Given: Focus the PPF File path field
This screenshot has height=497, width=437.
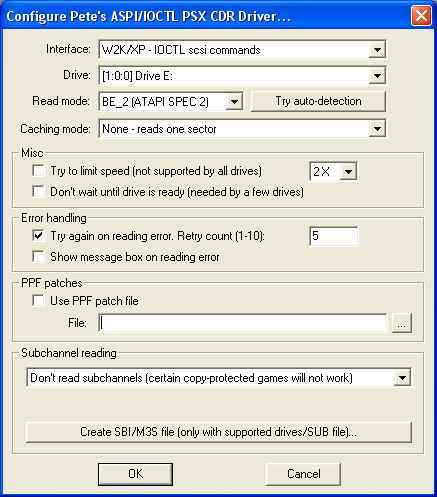Looking at the screenshot, I should click(x=243, y=323).
